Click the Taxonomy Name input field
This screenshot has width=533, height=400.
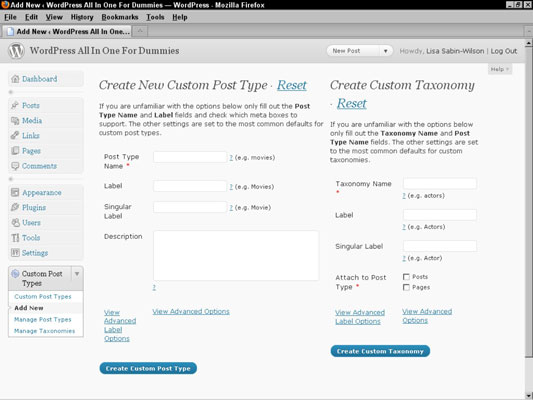pyautogui.click(x=440, y=184)
